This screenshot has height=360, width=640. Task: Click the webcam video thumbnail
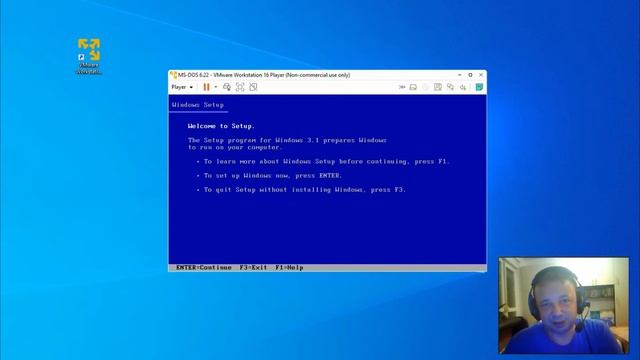(x=564, y=305)
